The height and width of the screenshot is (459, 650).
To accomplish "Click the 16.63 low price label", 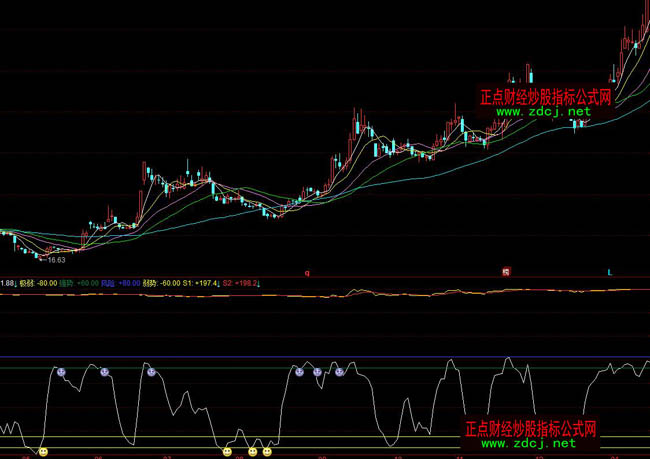I will (55, 260).
